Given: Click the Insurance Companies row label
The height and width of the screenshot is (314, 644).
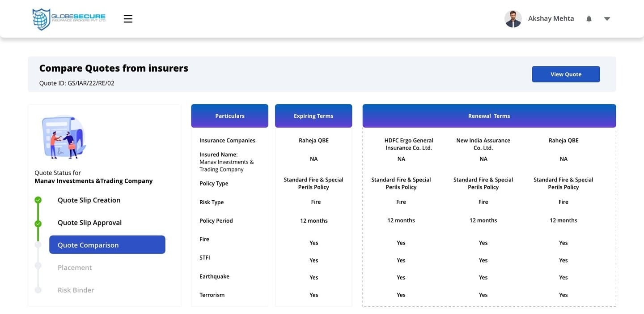Looking at the screenshot, I should click(227, 140).
